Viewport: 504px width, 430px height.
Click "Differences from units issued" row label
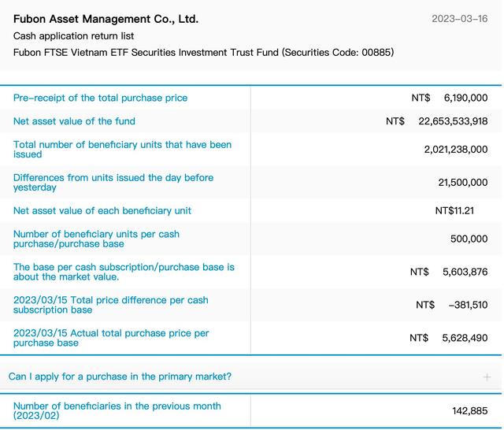[x=113, y=183]
